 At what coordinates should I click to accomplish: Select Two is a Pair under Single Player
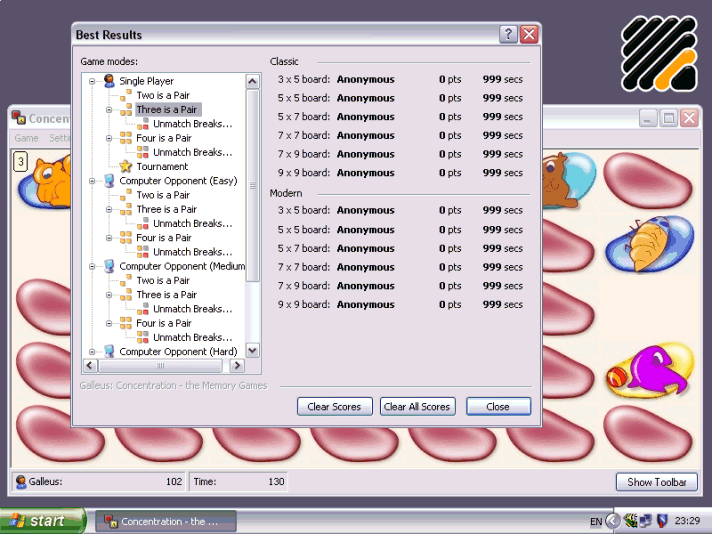(x=163, y=96)
